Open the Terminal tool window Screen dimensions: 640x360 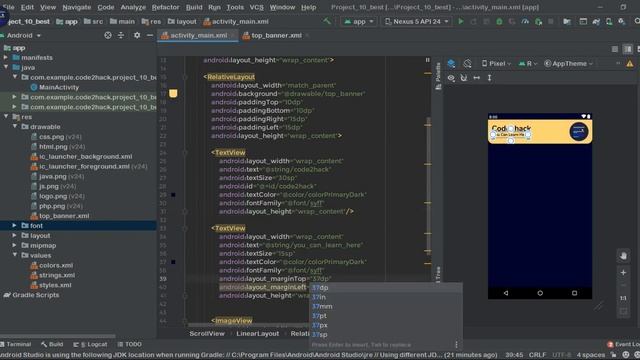click(16, 344)
